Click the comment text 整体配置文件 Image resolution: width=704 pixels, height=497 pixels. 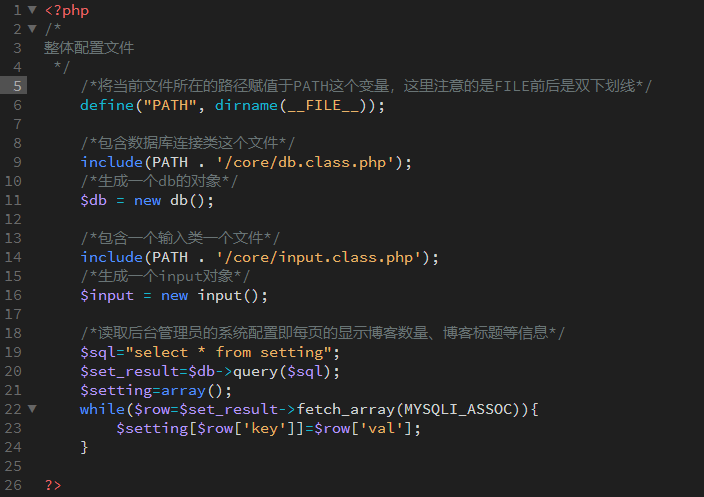[89, 48]
